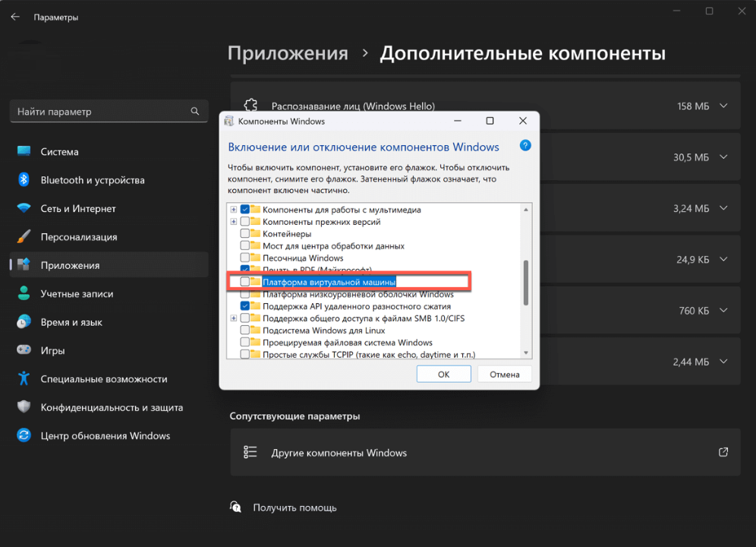Enable Песочница Windows checkbox
Viewport: 756px width, 547px height.
click(x=245, y=258)
